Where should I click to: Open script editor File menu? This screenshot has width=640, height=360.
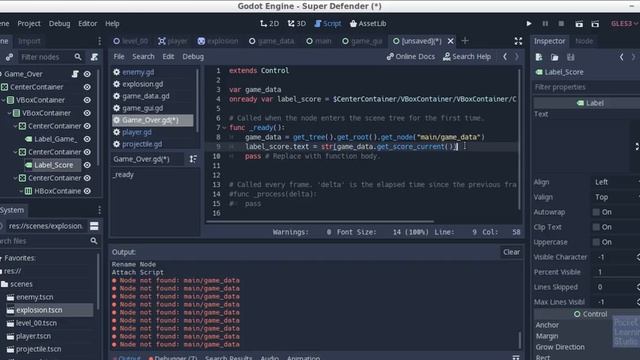119,57
